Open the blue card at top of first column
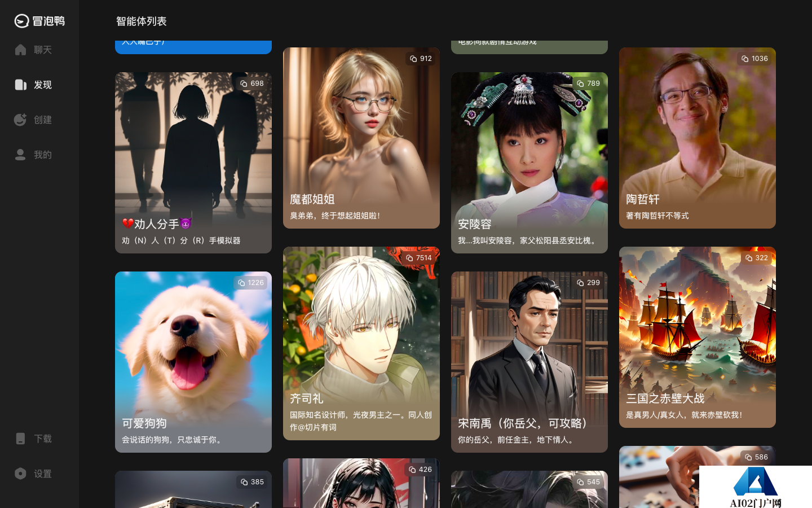The height and width of the screenshot is (508, 812). tap(193, 47)
